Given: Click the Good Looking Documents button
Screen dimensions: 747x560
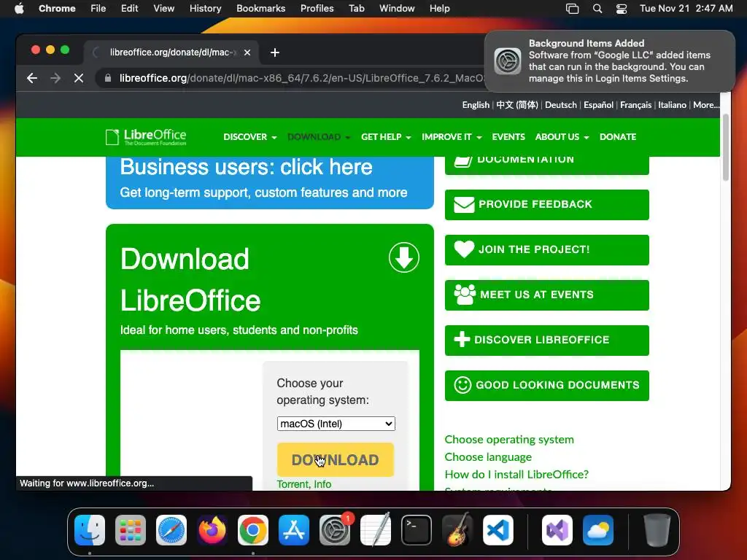Looking at the screenshot, I should tap(547, 386).
